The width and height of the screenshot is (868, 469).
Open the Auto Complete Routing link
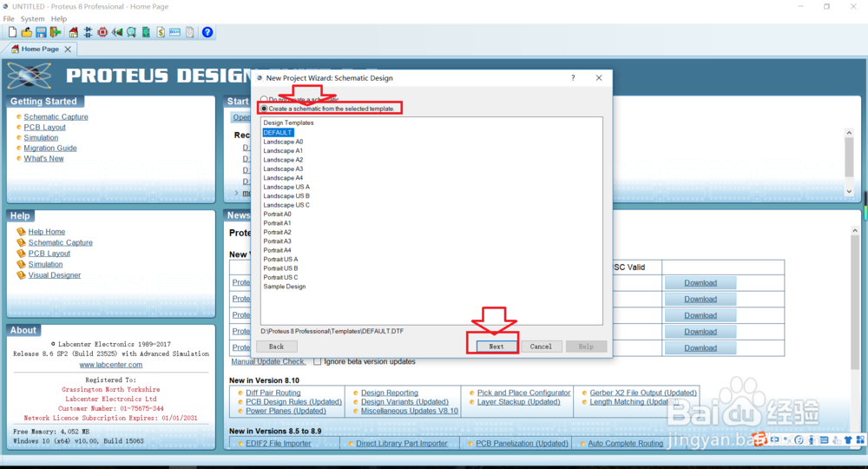[625, 444]
